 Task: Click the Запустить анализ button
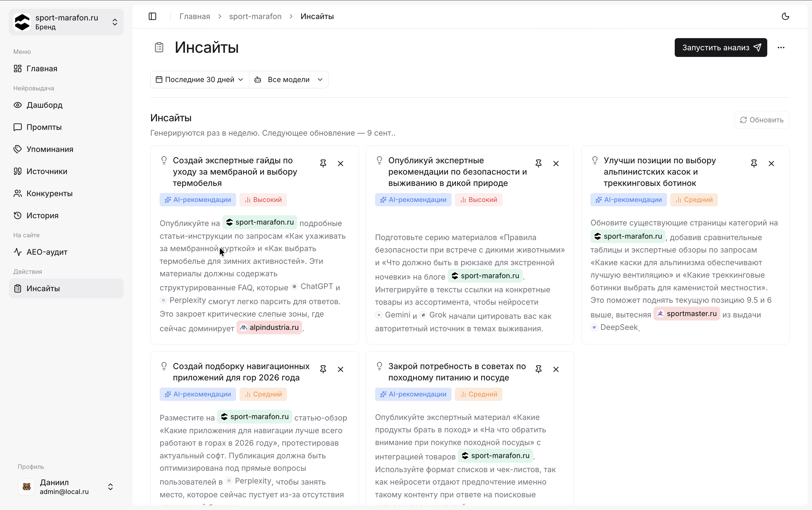pos(721,48)
